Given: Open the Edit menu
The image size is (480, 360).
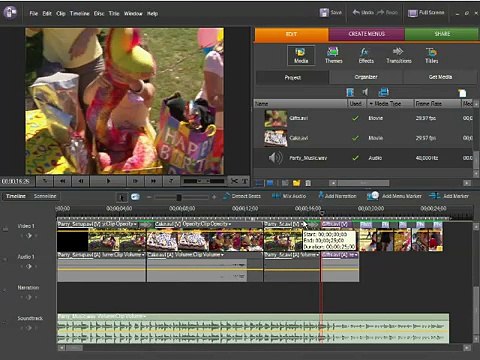Looking at the screenshot, I should click(47, 14).
